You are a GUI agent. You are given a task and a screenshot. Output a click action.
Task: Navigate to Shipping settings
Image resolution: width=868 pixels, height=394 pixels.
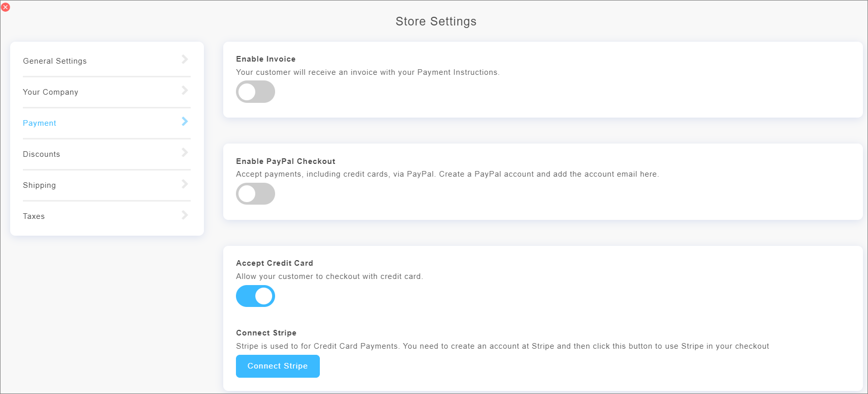pos(40,185)
